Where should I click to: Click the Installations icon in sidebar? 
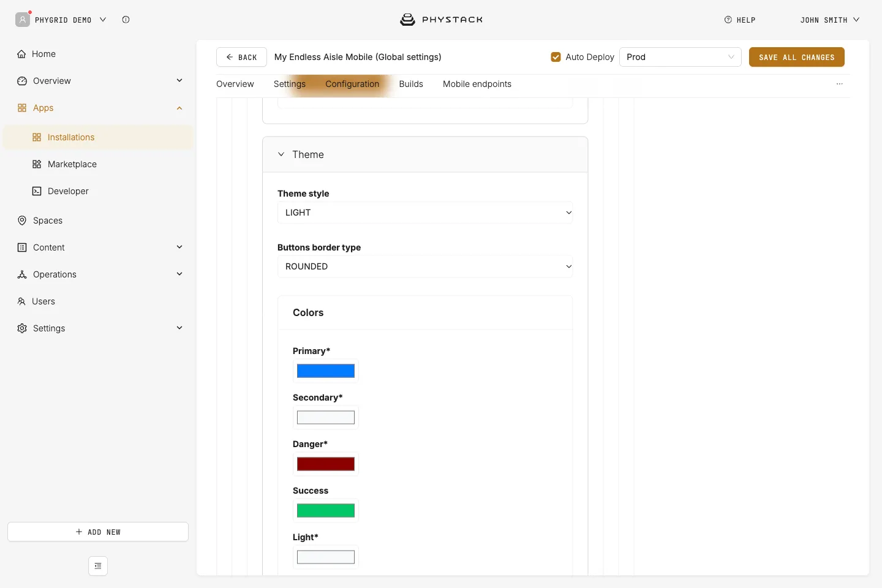coord(37,137)
